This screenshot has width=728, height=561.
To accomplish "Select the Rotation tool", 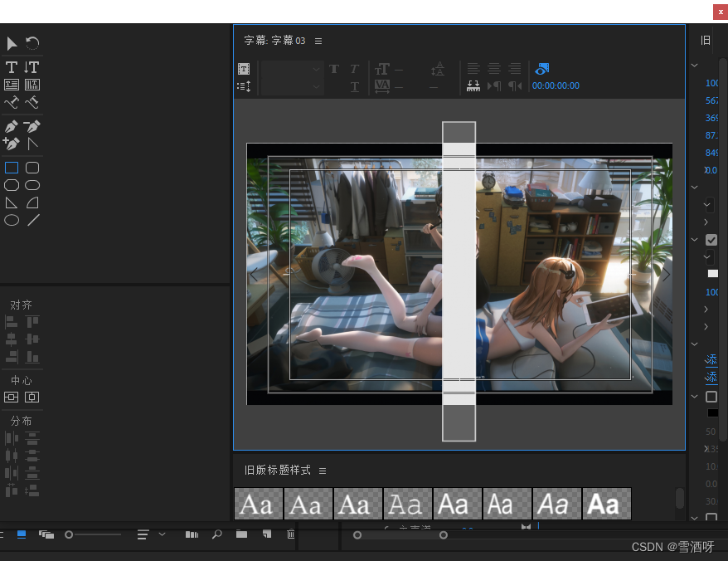I will click(32, 44).
